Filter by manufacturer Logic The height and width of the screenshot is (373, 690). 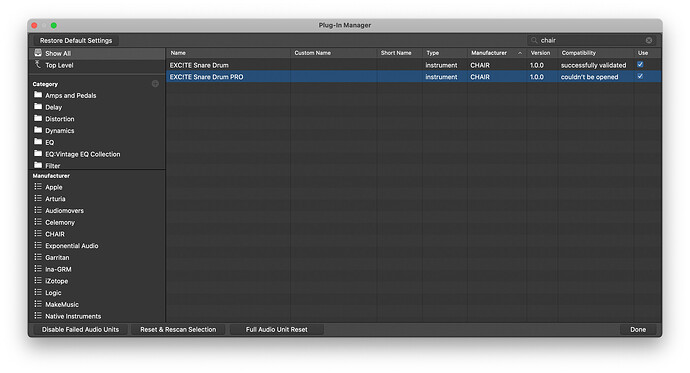pos(97,293)
